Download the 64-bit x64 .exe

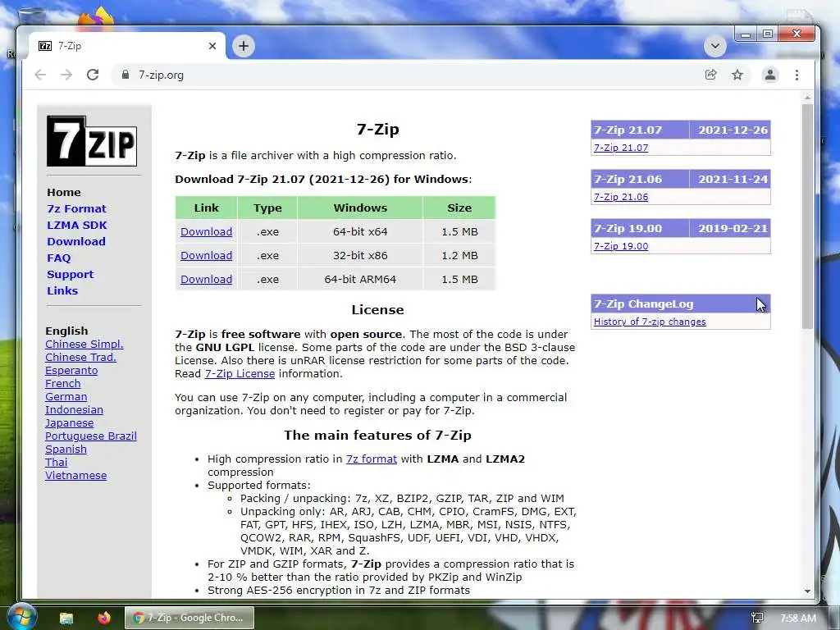coord(206,232)
